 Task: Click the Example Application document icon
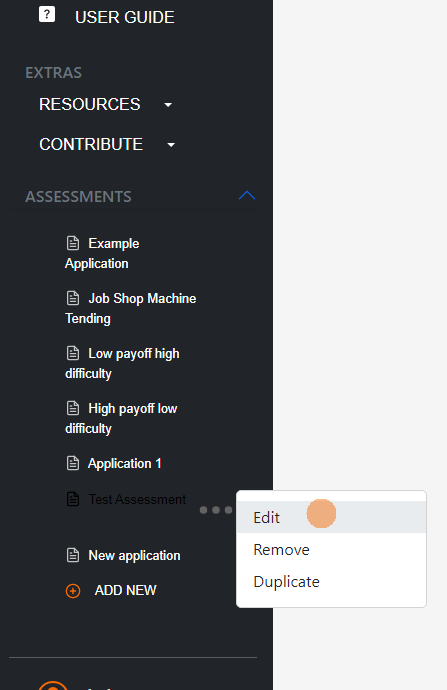tap(73, 243)
